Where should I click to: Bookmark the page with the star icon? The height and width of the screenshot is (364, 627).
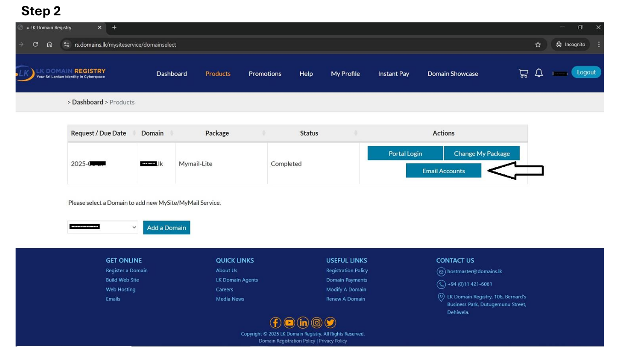click(x=537, y=44)
